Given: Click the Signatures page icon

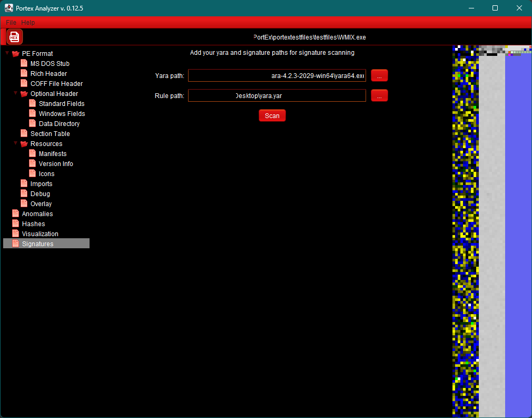Looking at the screenshot, I should pyautogui.click(x=16, y=244).
